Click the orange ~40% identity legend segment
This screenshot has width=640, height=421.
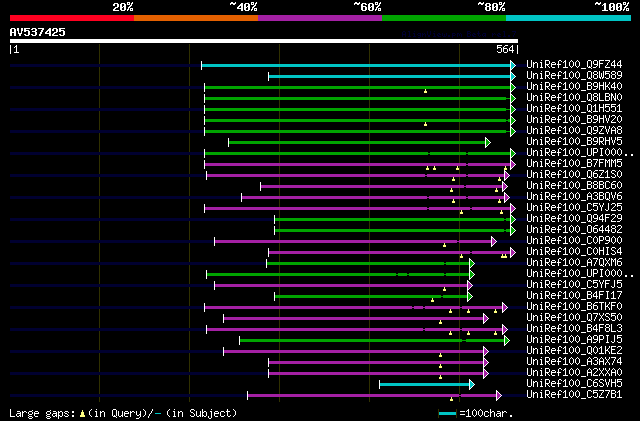point(196,18)
